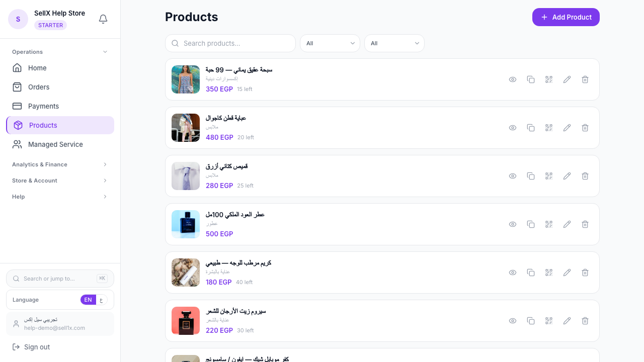
Task: Edit the عباية قطن كاجوال product
Action: [x=567, y=128]
